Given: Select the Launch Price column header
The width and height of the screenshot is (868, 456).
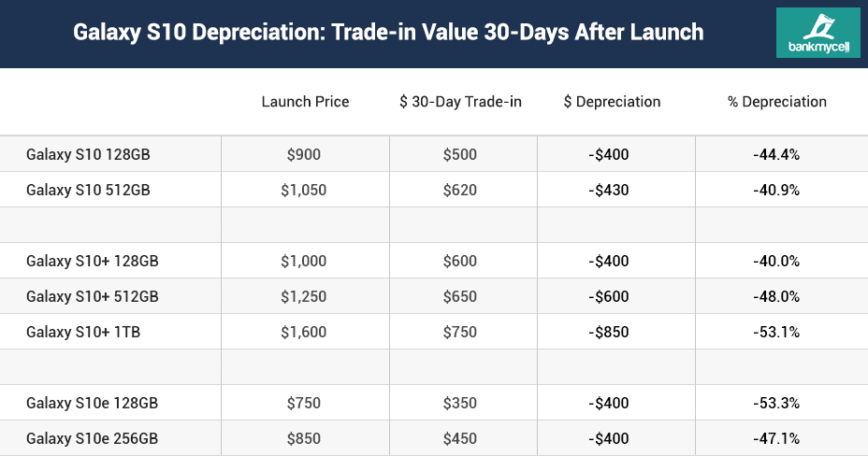Looking at the screenshot, I should pyautogui.click(x=305, y=102).
